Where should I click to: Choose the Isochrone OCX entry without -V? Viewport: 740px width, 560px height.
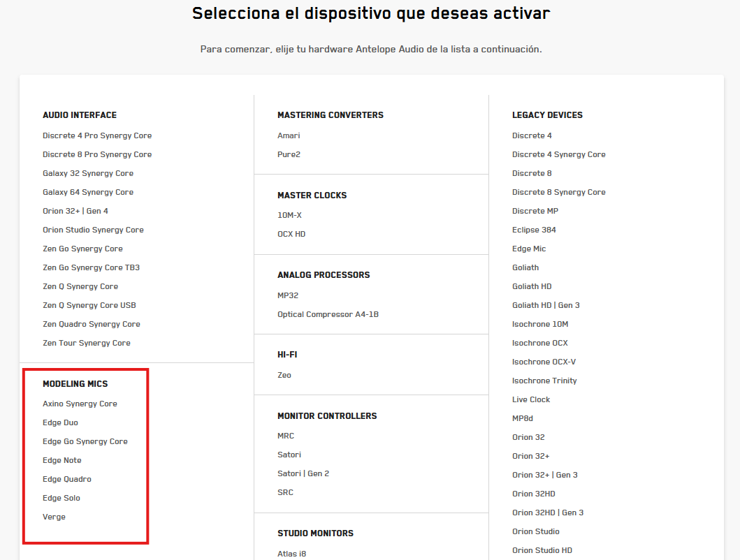540,343
